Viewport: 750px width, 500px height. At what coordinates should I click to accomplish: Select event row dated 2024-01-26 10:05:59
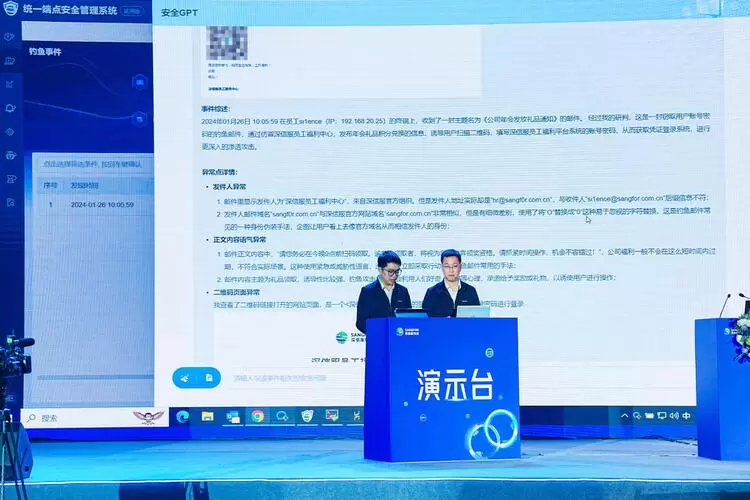click(88, 204)
